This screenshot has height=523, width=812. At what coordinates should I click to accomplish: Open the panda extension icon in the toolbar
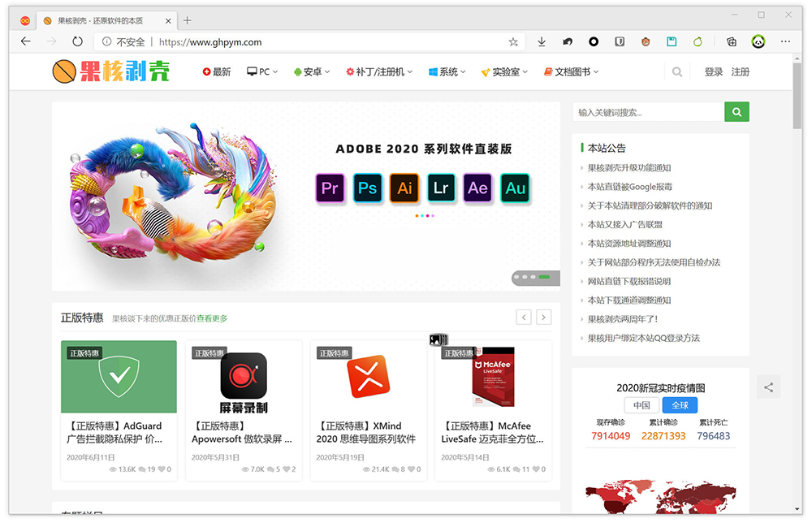(x=758, y=41)
